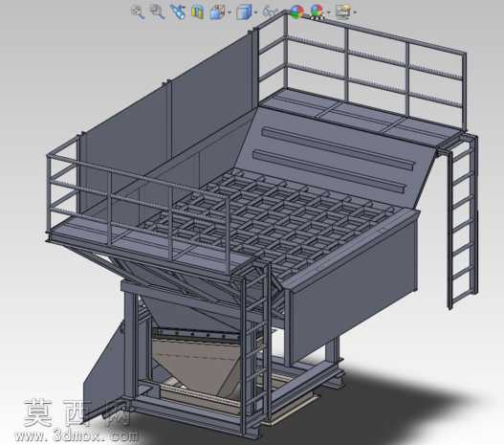Open Edit Appearance color ball
The height and width of the screenshot is (445, 504).
click(x=296, y=11)
